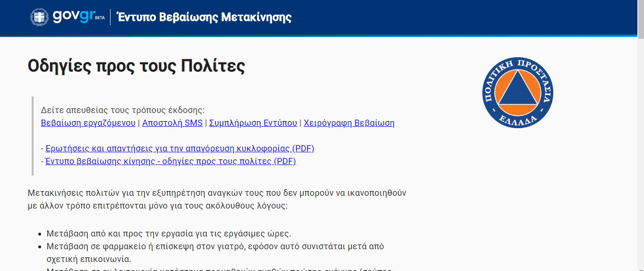Viewport: 644px width, 271px height.
Task: Click the page vertical scrollbar thumb
Action: click(641, 19)
